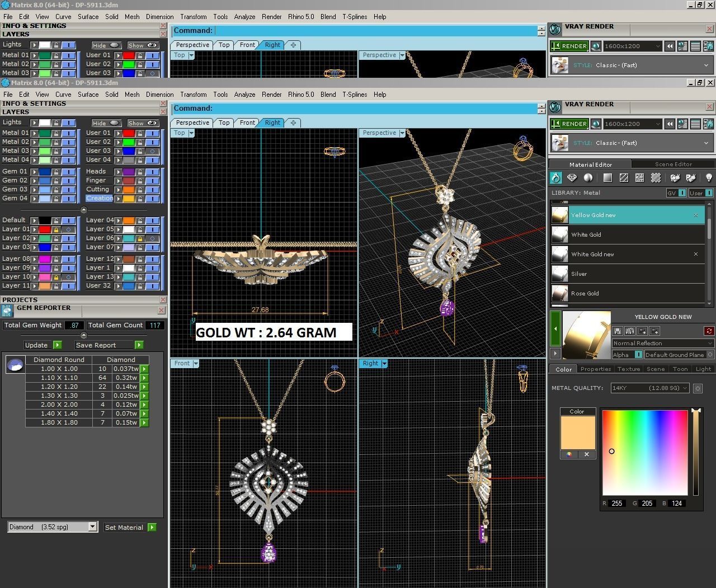Click the Update button in Gem Reporter
The width and height of the screenshot is (716, 588).
43,345
